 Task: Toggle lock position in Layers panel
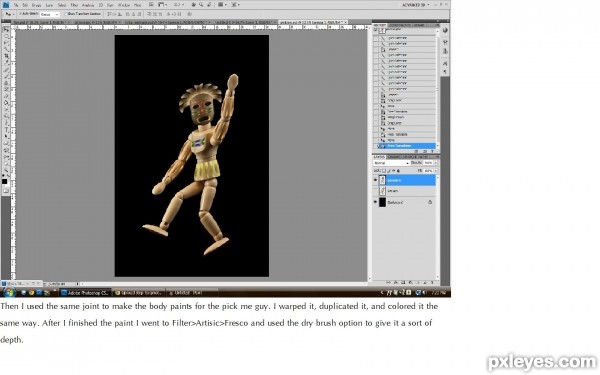394,171
